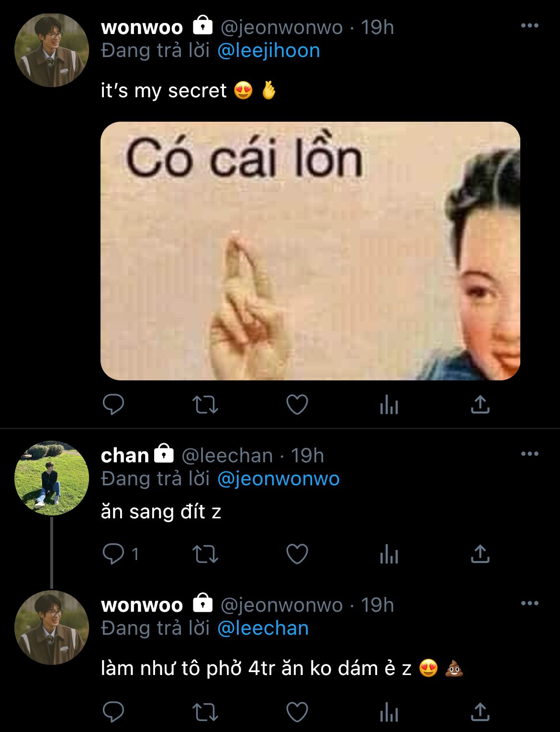The image size is (560, 732).
Task: Like wonwoo's tweet with the meme image
Action: click(297, 405)
